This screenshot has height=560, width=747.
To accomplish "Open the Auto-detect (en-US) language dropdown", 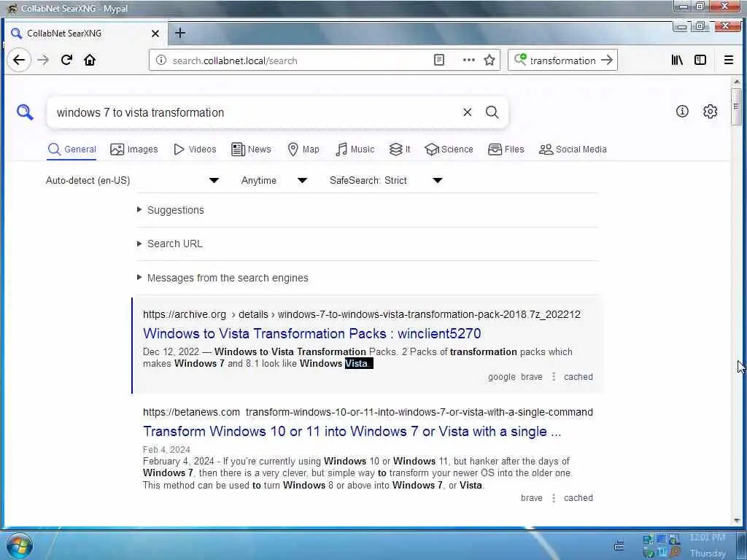I will tap(133, 181).
